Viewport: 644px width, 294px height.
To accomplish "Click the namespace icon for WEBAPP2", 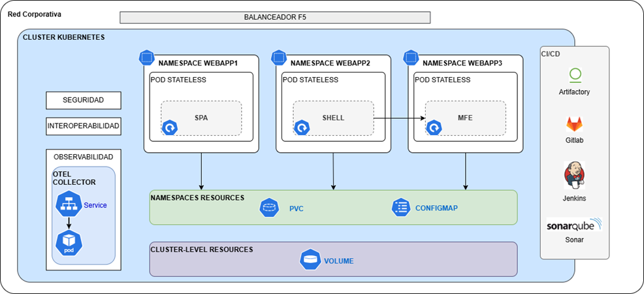I will 278,57.
